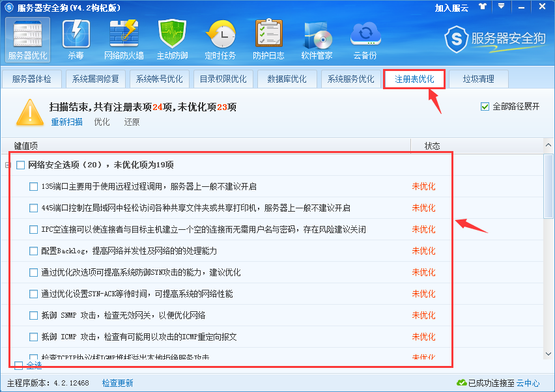Click 未优化 status of 抵御 ICMP row
Image resolution: width=555 pixels, height=392 pixels.
click(423, 337)
